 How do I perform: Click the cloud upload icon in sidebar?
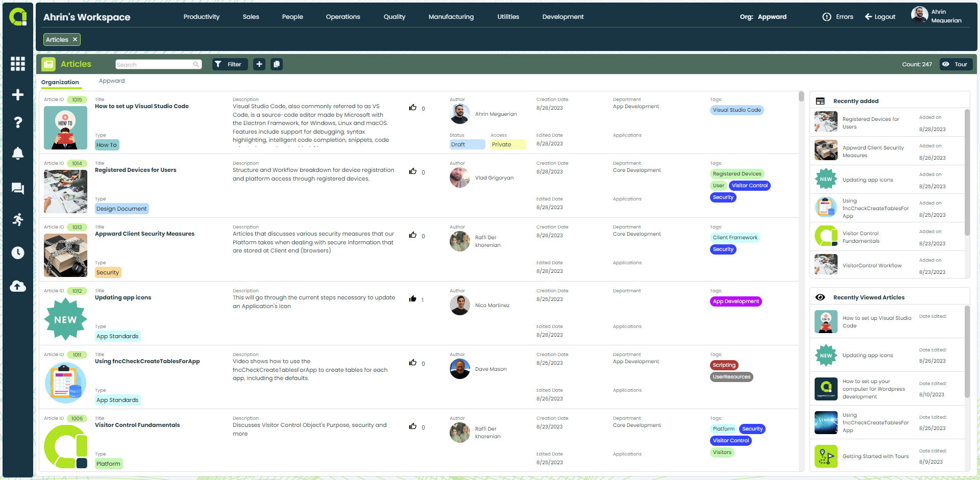coord(18,286)
